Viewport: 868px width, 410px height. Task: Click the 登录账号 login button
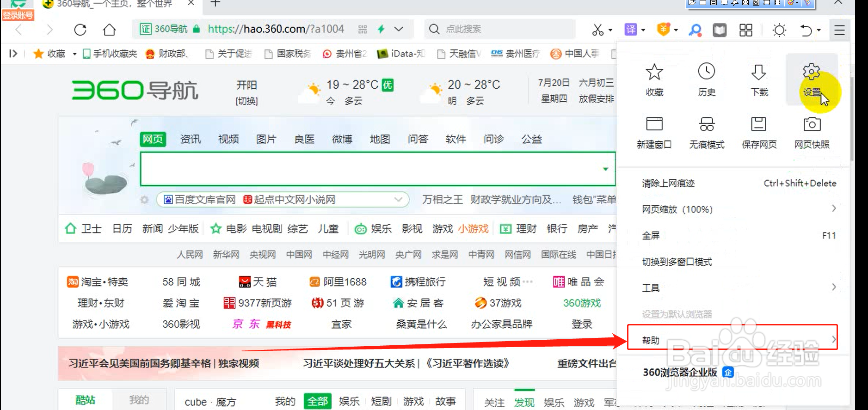(18, 15)
